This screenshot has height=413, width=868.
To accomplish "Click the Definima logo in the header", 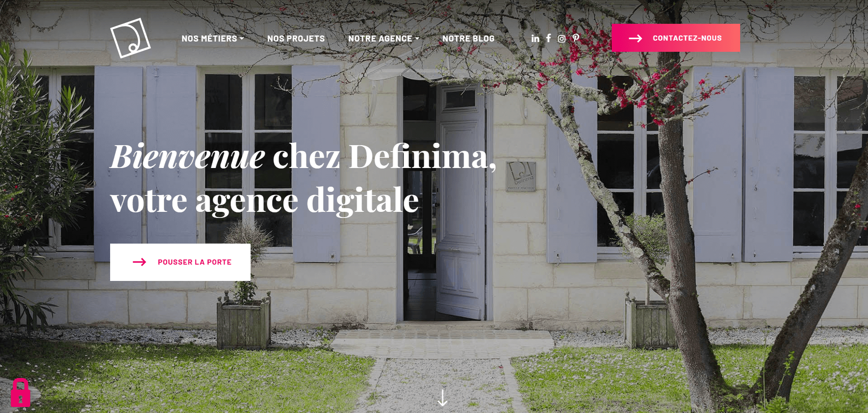I will pyautogui.click(x=130, y=38).
